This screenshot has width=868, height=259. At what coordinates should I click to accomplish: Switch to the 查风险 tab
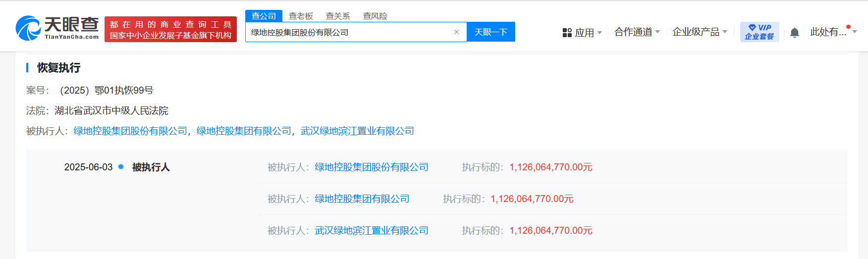pyautogui.click(x=375, y=16)
